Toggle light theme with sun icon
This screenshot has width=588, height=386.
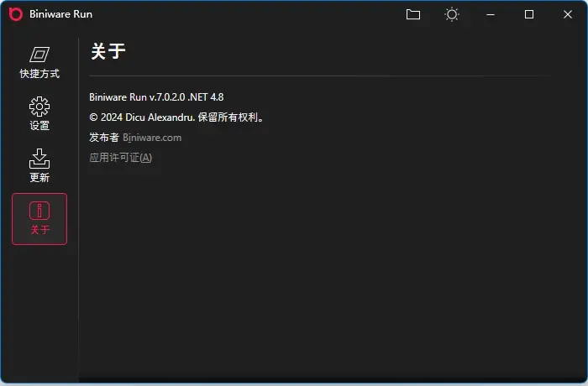tap(452, 14)
